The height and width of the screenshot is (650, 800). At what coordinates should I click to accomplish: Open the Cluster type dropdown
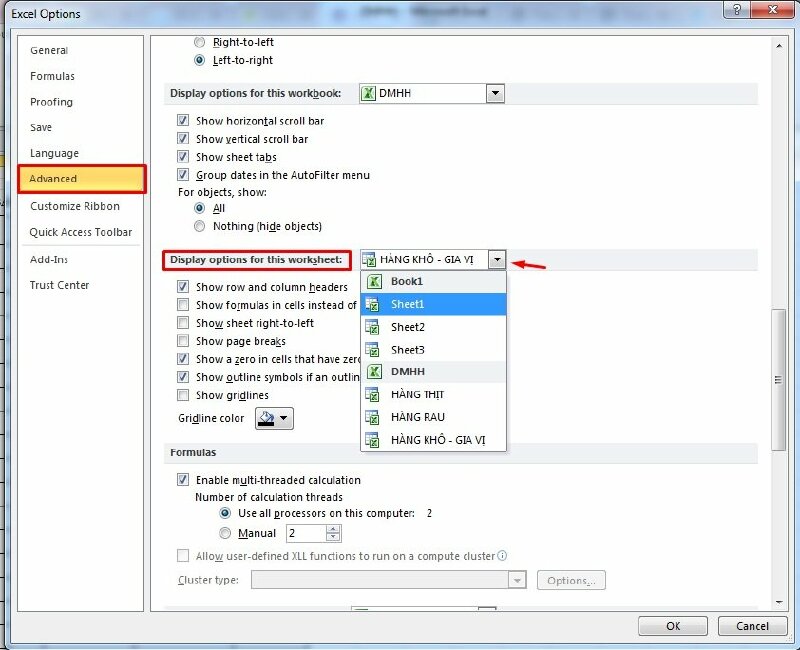click(518, 580)
